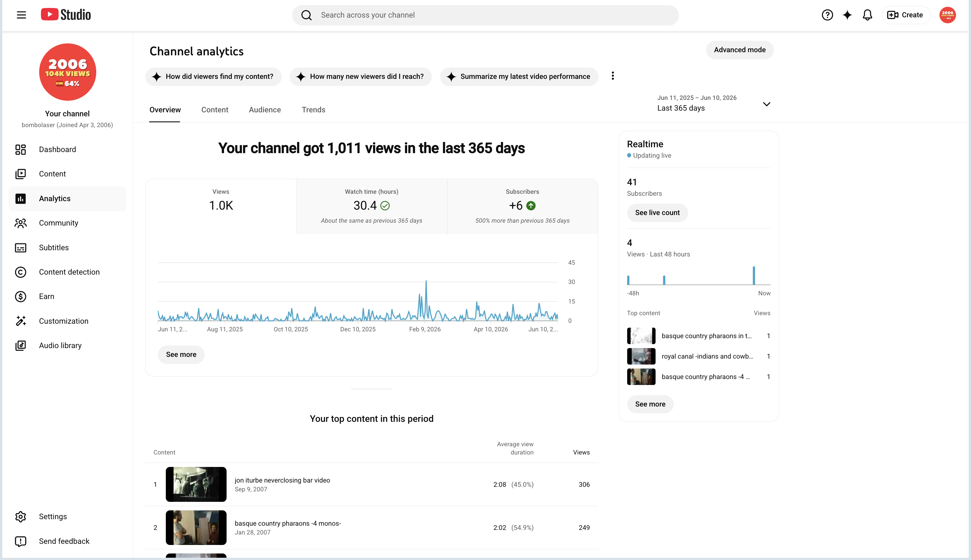Switch to the Content analytics tab
This screenshot has height=560, width=971.
215,110
